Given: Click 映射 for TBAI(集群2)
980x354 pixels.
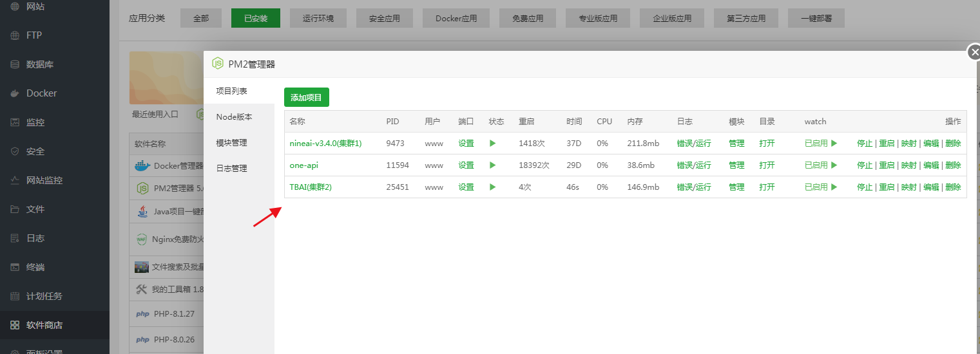Looking at the screenshot, I should pos(908,187).
